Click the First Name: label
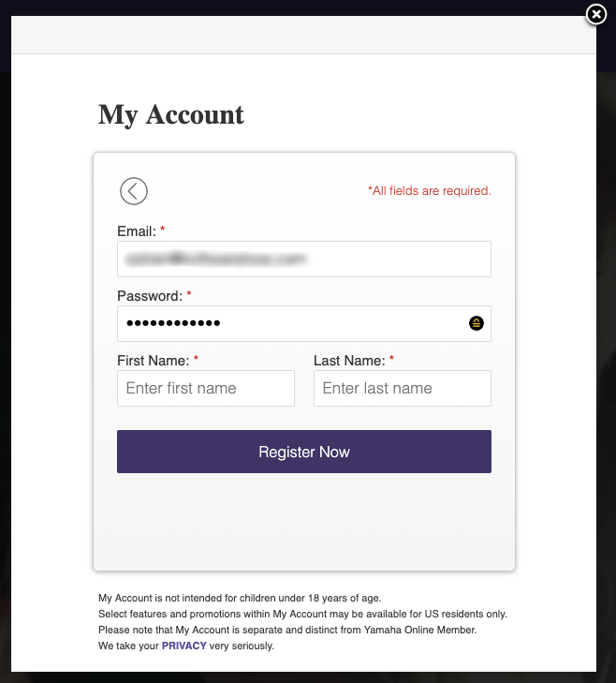This screenshot has width=616, height=683. click(x=154, y=361)
